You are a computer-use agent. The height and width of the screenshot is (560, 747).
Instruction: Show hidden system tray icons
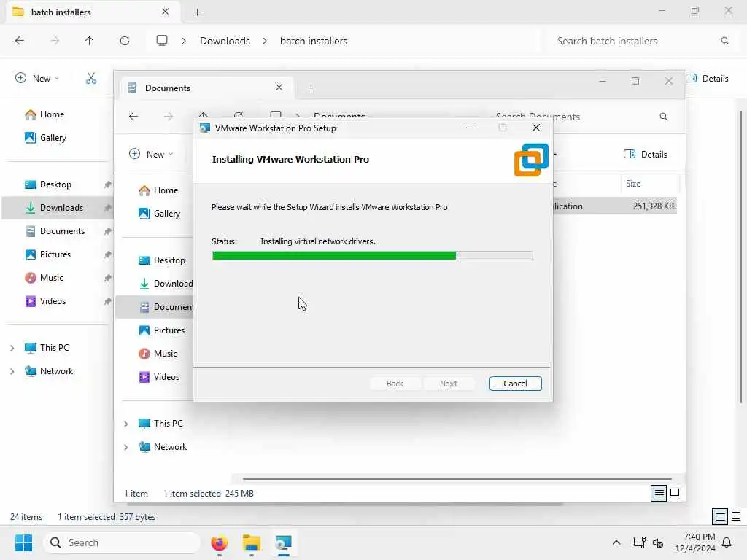coord(616,542)
